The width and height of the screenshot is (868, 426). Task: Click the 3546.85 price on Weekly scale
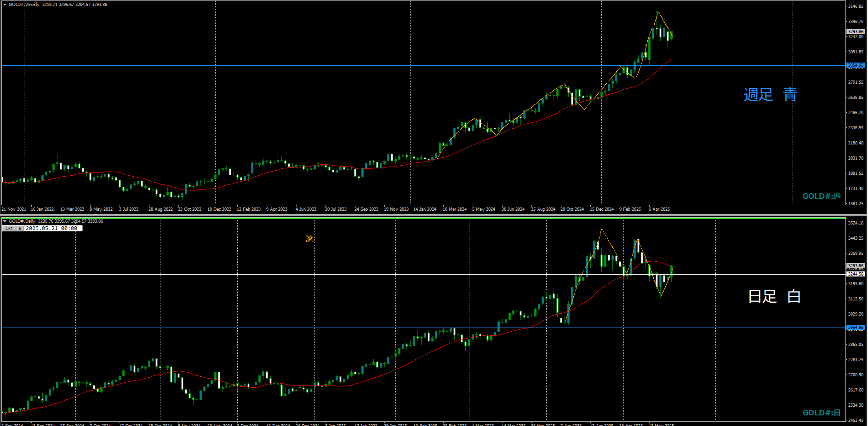856,6
